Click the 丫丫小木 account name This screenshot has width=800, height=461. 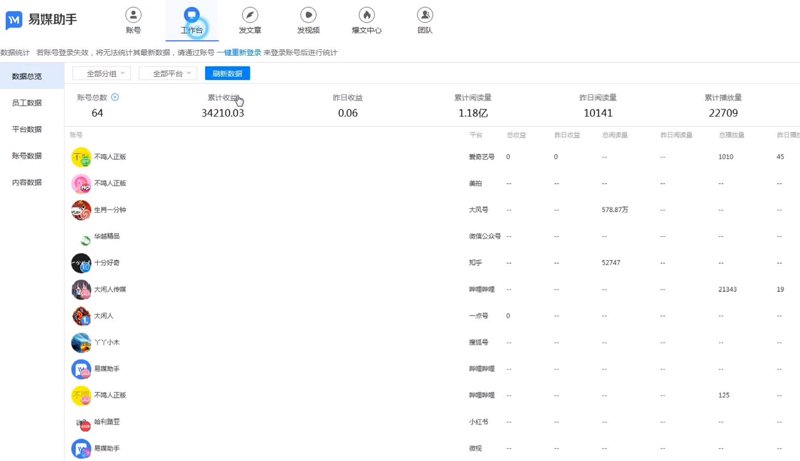107,343
